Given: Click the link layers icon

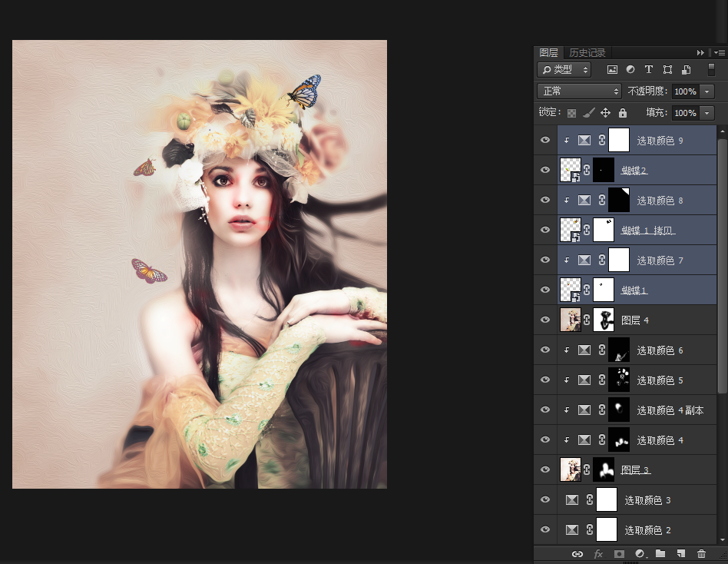Looking at the screenshot, I should click(x=577, y=553).
